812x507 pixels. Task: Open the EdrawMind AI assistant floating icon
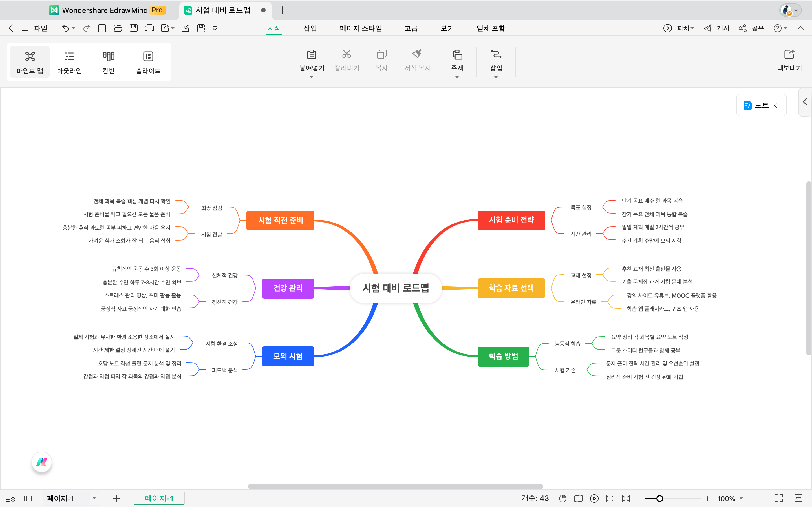42,462
